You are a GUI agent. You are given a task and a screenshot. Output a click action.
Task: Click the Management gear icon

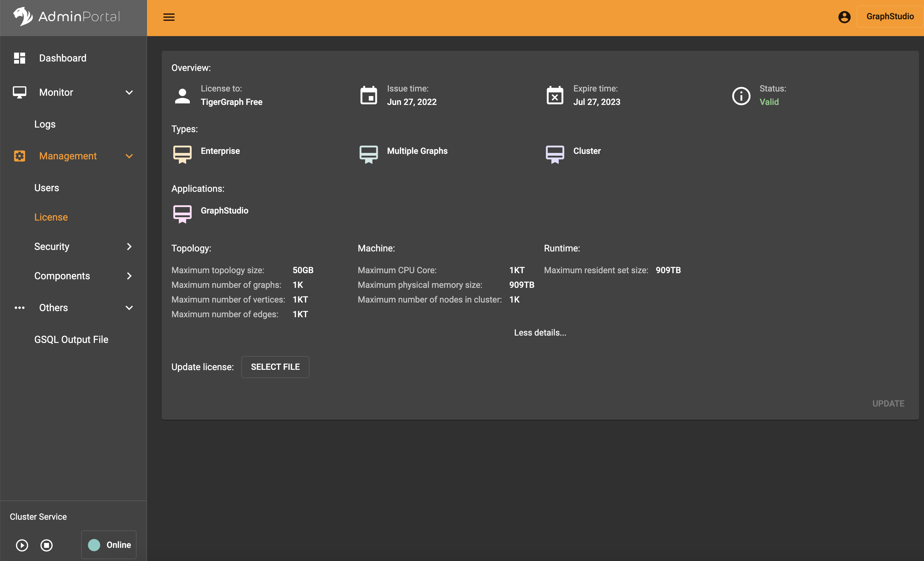click(20, 156)
